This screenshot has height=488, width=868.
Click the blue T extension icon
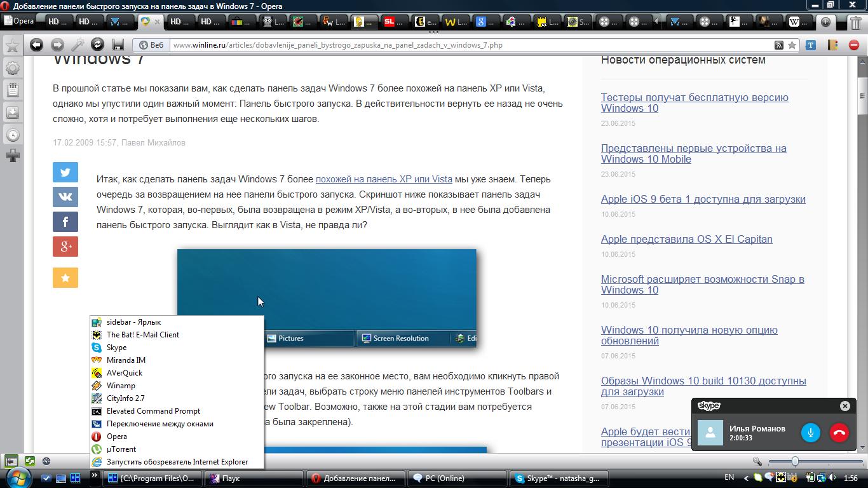[811, 45]
